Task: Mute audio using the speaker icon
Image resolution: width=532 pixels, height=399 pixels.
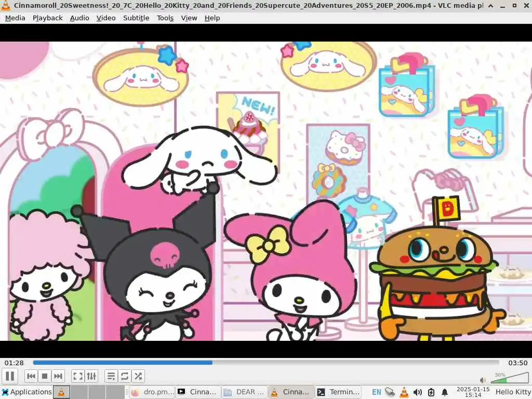Action: [x=483, y=380]
